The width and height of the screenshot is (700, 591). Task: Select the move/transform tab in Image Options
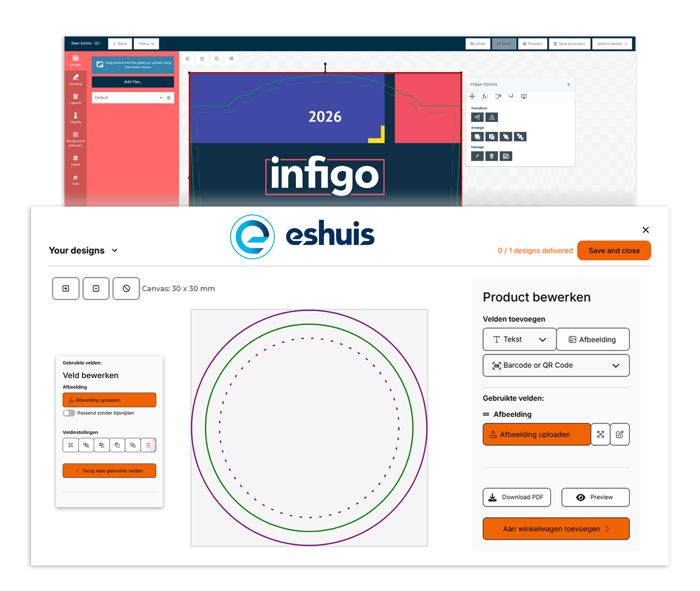coord(472,96)
